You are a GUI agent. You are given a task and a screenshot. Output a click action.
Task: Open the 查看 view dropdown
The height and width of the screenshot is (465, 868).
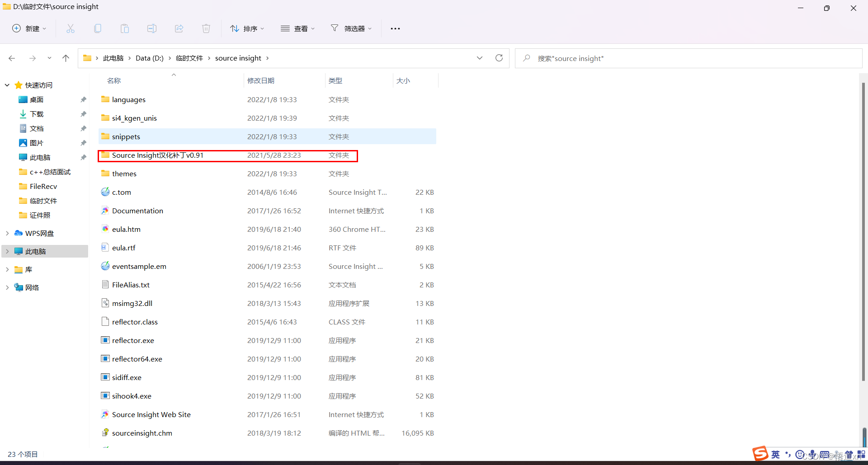[297, 28]
